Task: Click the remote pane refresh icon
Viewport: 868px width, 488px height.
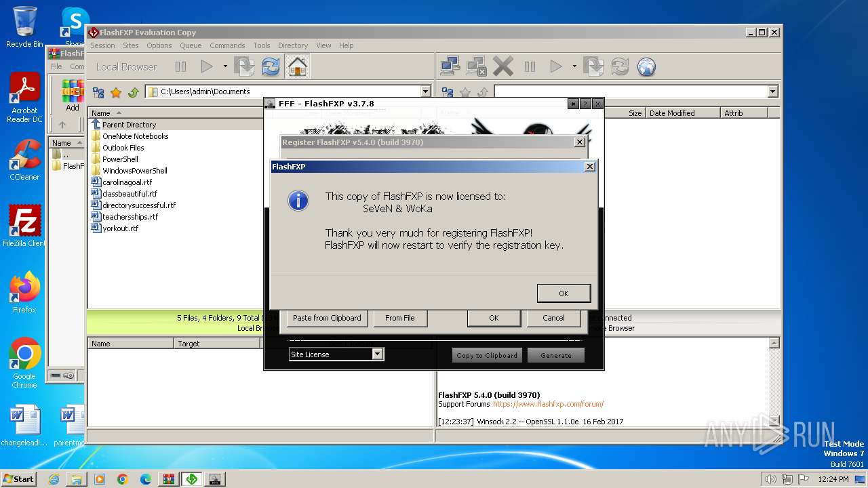Action: coord(620,66)
